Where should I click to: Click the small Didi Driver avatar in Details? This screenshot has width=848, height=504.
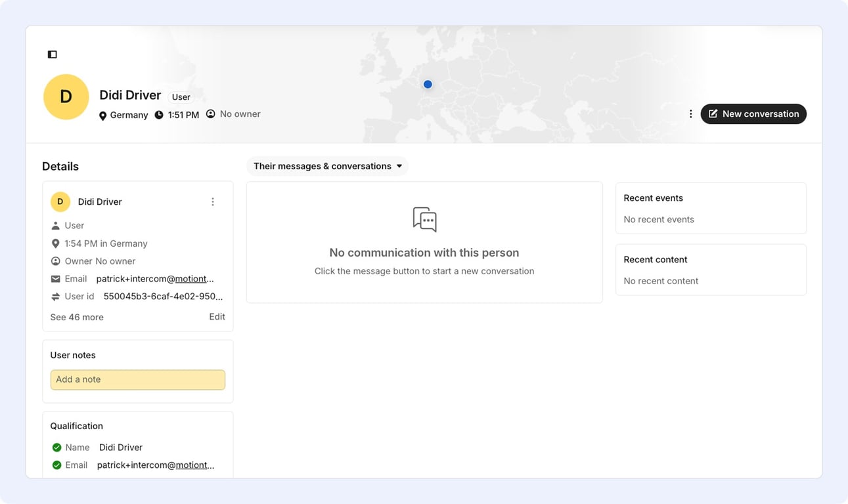(60, 201)
